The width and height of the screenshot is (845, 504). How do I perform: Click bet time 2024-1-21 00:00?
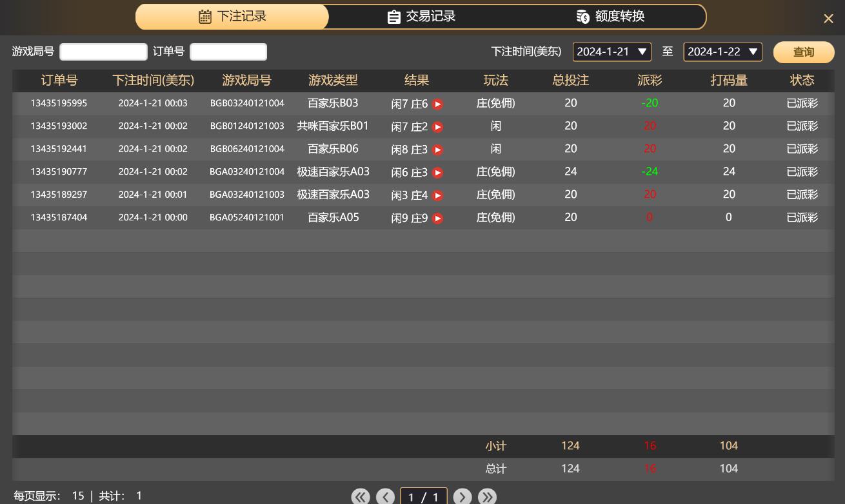[x=153, y=217]
